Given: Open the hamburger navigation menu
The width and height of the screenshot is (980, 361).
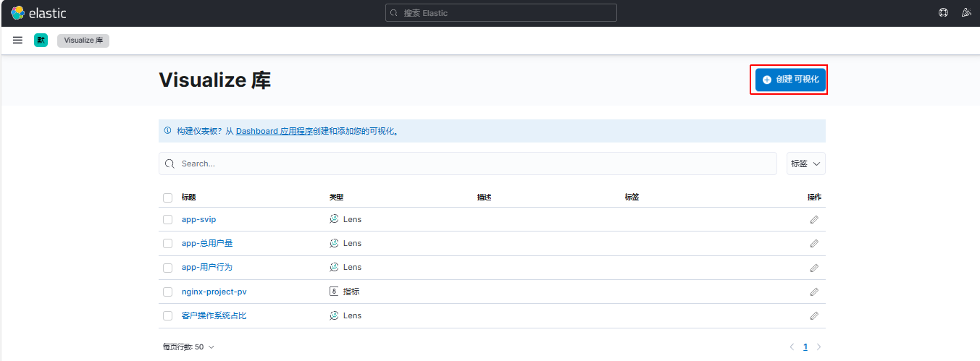Looking at the screenshot, I should (17, 41).
